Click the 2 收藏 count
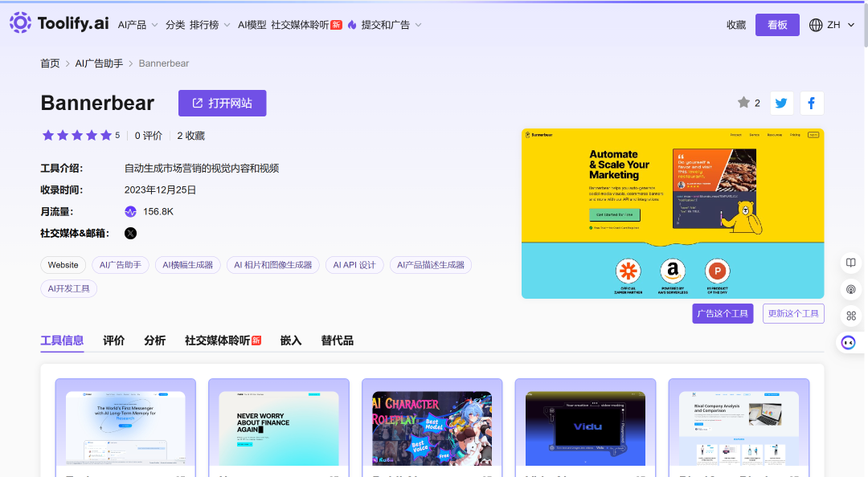868x477 pixels. coord(191,136)
